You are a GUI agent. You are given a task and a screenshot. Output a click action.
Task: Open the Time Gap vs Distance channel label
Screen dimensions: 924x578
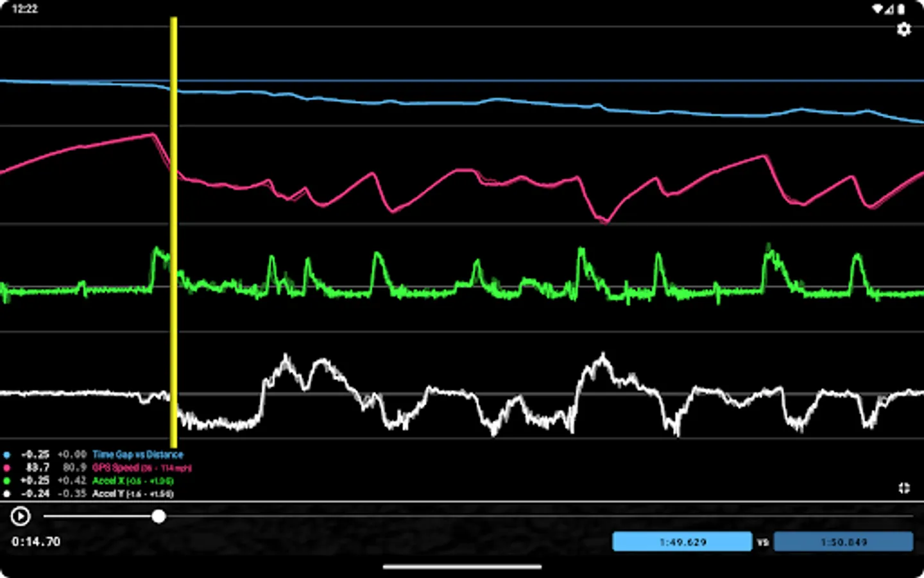tap(138, 454)
